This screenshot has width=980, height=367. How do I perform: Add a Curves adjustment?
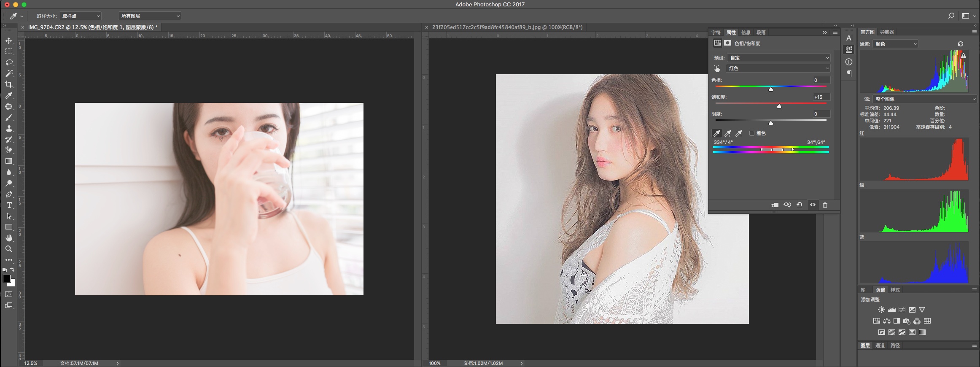coord(902,310)
